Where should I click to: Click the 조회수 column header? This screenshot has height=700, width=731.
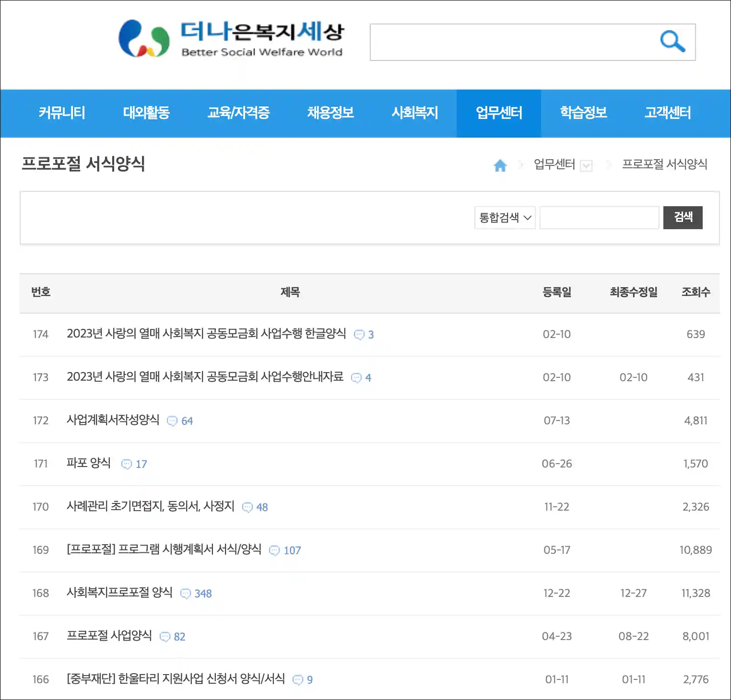[x=696, y=292]
